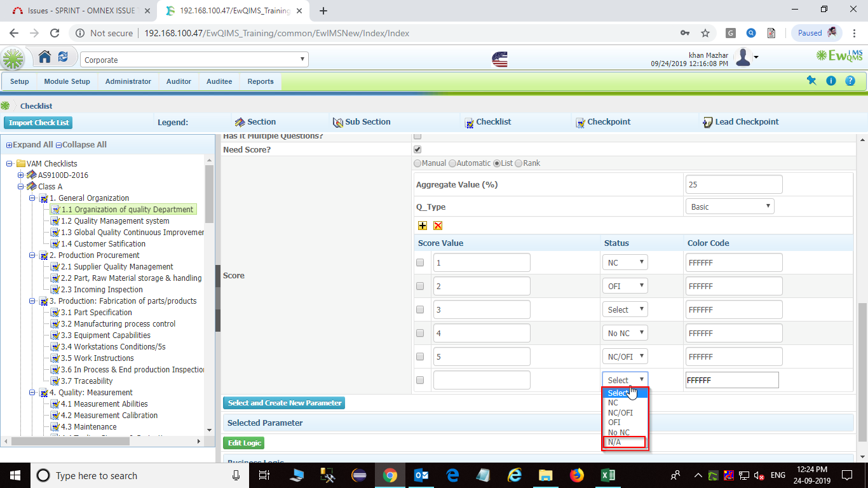Click Import Check List button
The height and width of the screenshot is (488, 868).
[39, 123]
